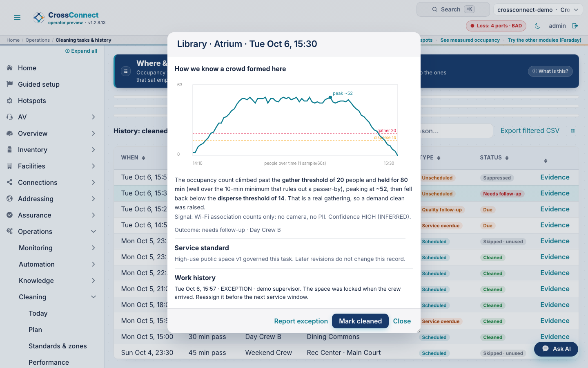588x368 pixels.
Task: Open the See measured occupancy link
Action: click(470, 40)
